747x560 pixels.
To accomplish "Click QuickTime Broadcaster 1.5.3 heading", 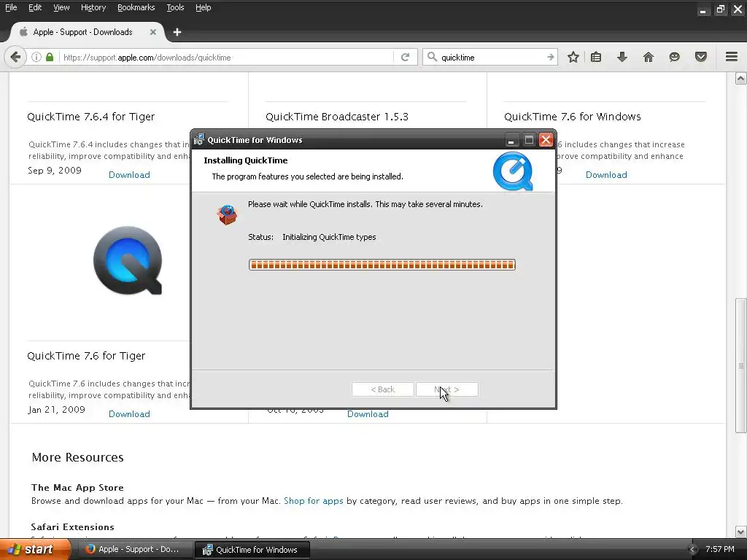I will 337,117.
